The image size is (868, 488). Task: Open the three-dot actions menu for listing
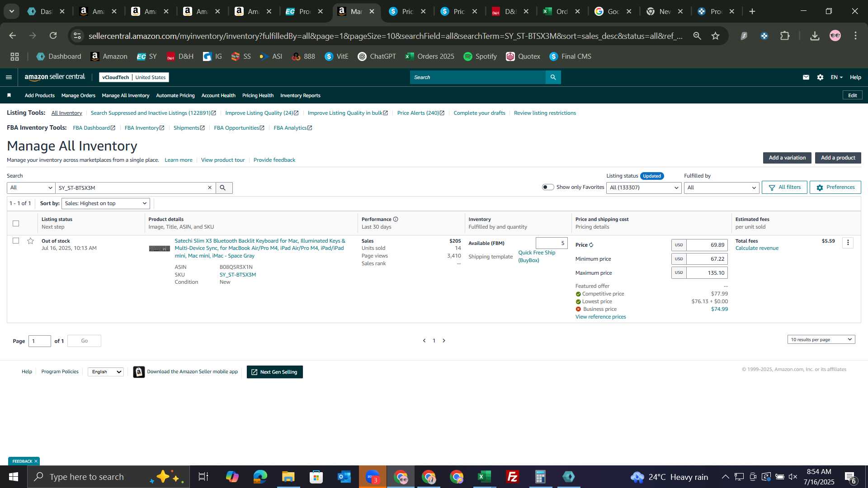[848, 243]
